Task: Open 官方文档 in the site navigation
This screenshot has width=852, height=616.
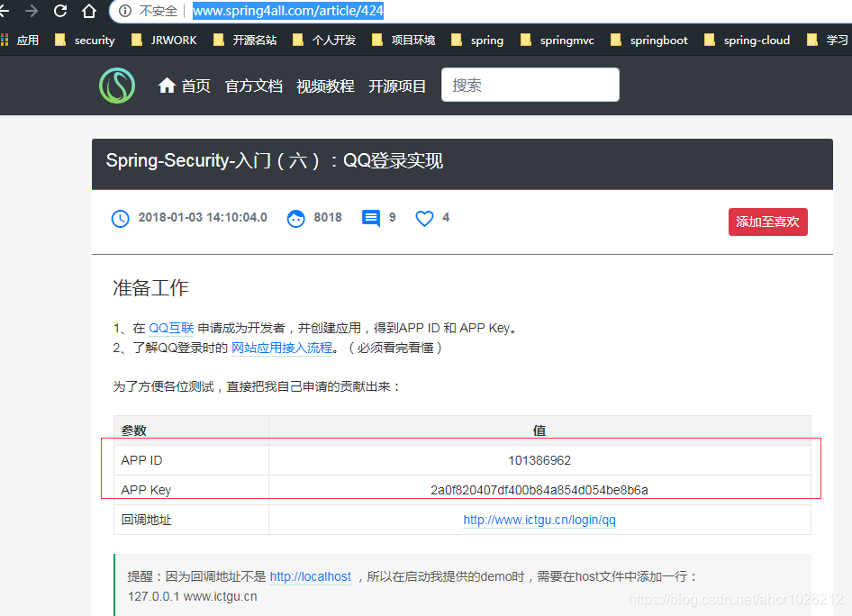Action: pos(254,86)
